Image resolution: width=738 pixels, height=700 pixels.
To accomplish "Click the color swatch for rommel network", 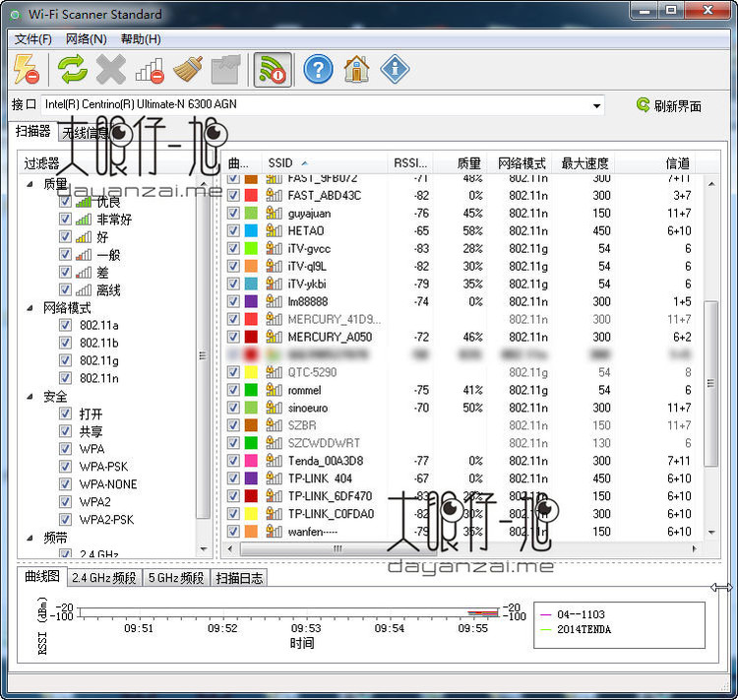I will click(251, 390).
